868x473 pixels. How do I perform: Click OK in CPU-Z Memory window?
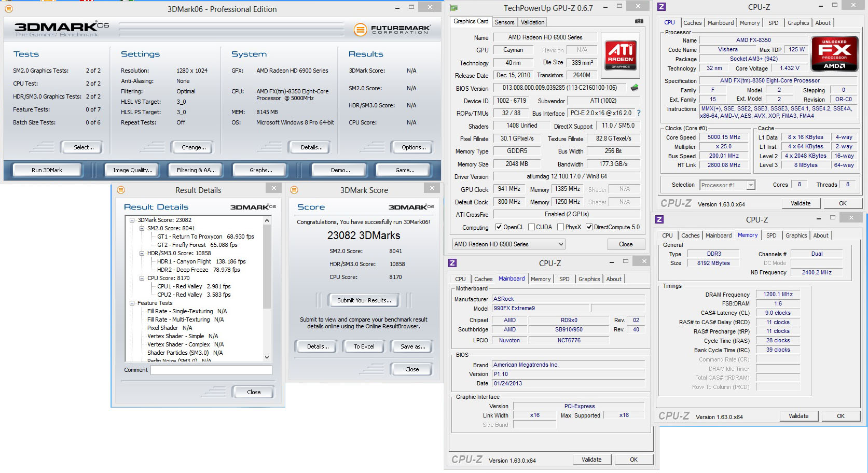coord(841,416)
